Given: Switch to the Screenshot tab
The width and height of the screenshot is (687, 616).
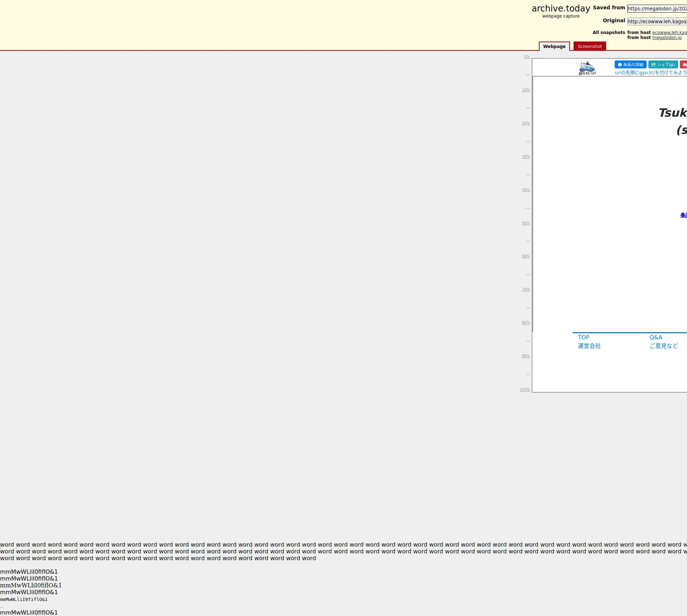Looking at the screenshot, I should click(x=589, y=46).
